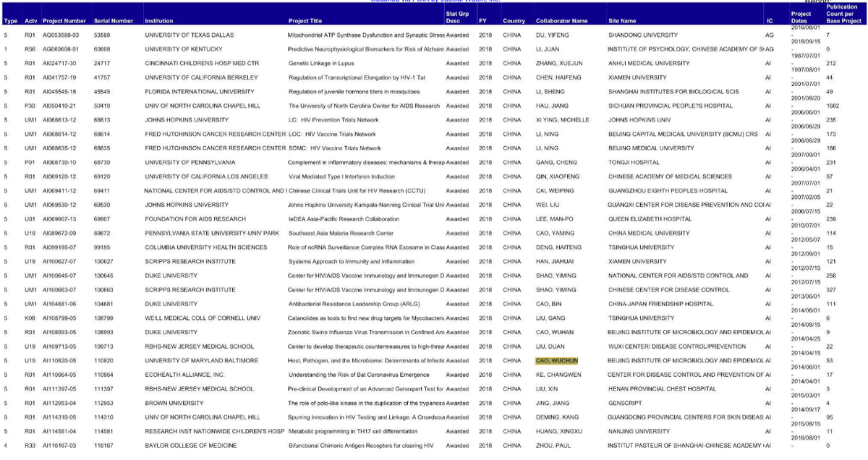Click the Institution column header
Viewport: 868px width, 460px height.
pos(158,21)
